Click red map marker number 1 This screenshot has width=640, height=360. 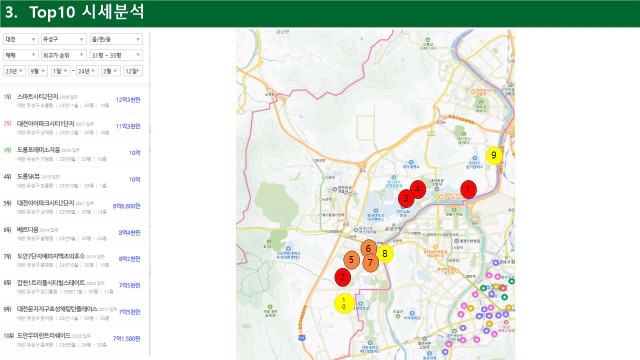(468, 189)
